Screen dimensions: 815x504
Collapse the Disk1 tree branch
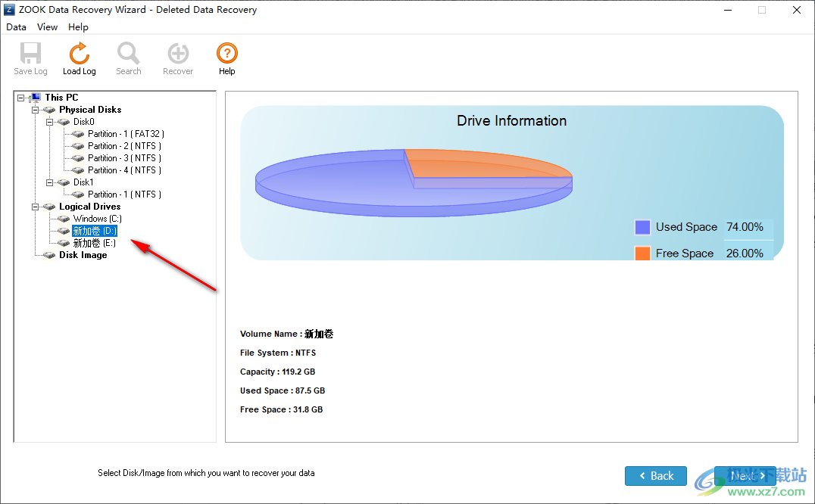pyautogui.click(x=49, y=182)
